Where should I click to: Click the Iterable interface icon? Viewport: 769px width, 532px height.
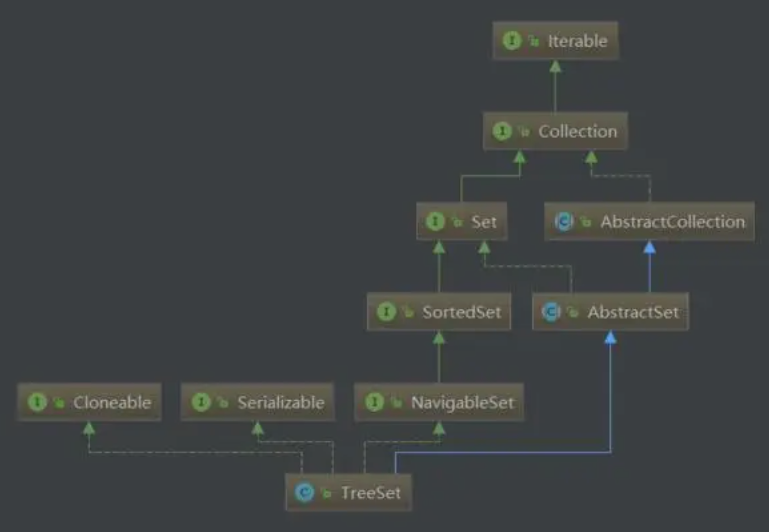tap(512, 41)
